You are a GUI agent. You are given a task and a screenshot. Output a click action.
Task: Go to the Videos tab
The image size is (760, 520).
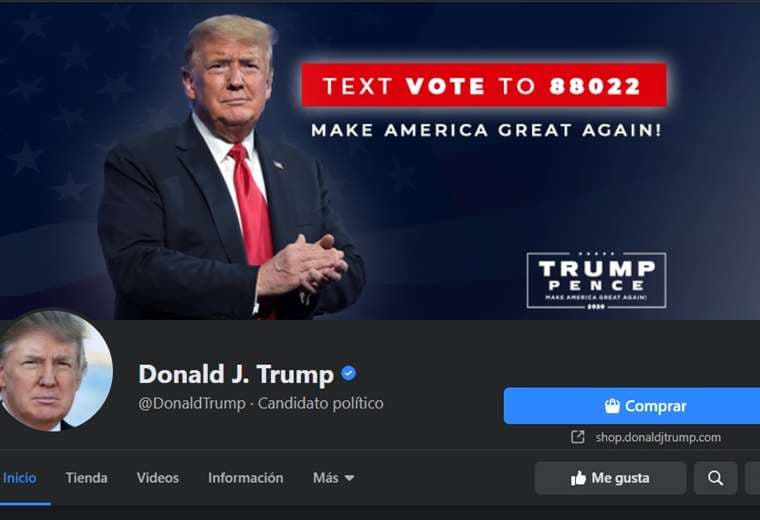click(158, 478)
